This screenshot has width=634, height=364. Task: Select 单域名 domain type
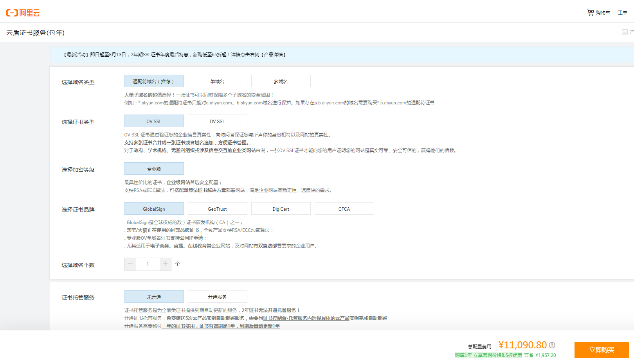point(218,81)
